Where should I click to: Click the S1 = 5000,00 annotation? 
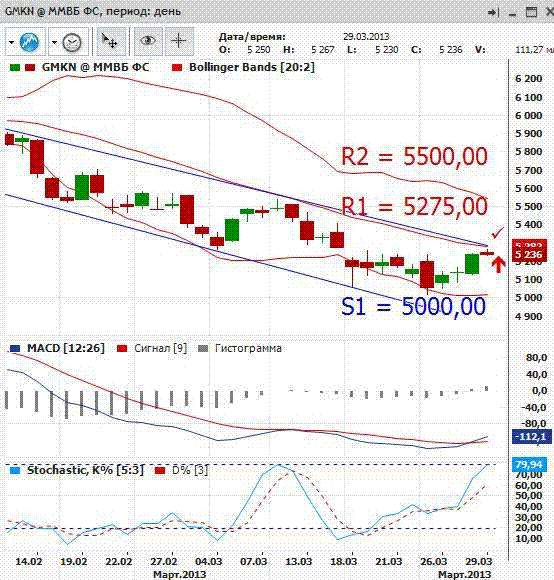pos(413,306)
